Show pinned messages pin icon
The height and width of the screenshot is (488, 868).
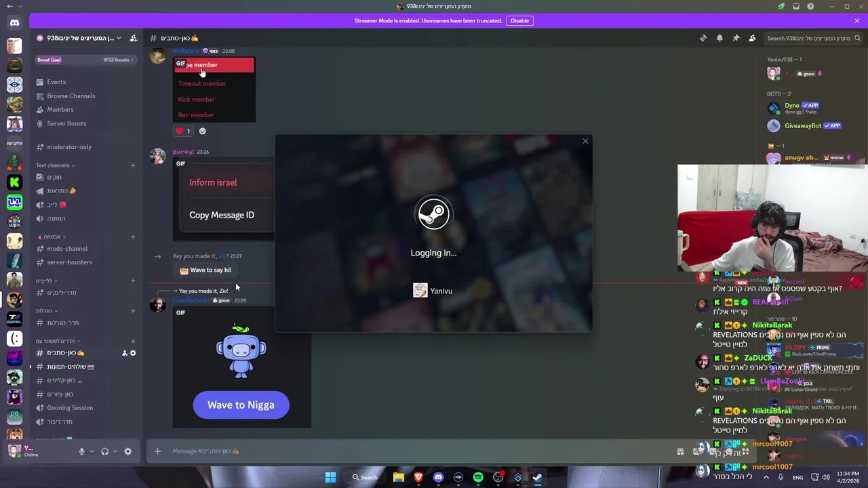(x=736, y=38)
